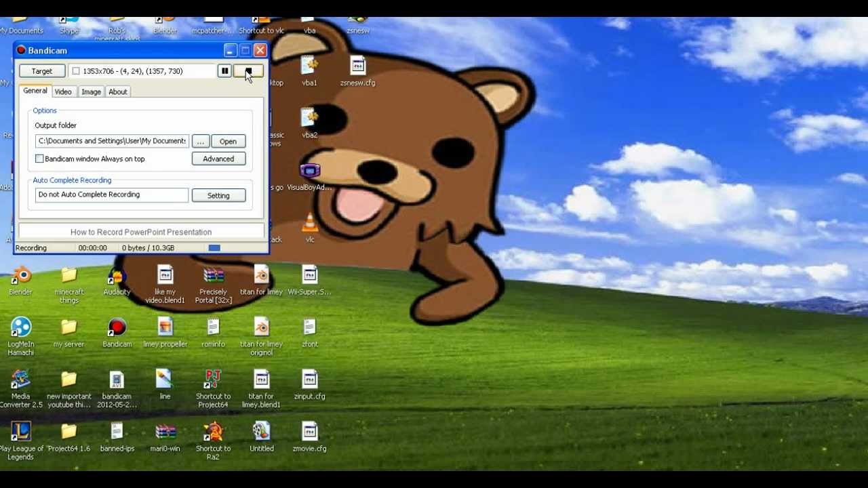Select new important youtube thi... folder
Image resolution: width=868 pixels, height=488 pixels.
[x=68, y=389]
